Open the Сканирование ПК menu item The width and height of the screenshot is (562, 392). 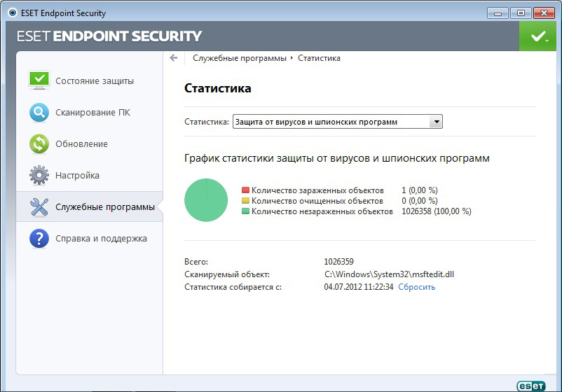point(92,112)
